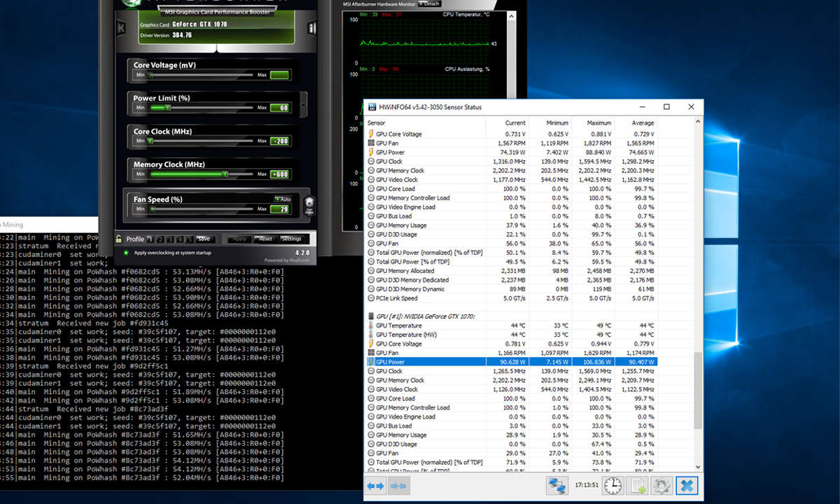Click the Fan Speed value box showing 29
This screenshot has height=504, width=840.
280,209
